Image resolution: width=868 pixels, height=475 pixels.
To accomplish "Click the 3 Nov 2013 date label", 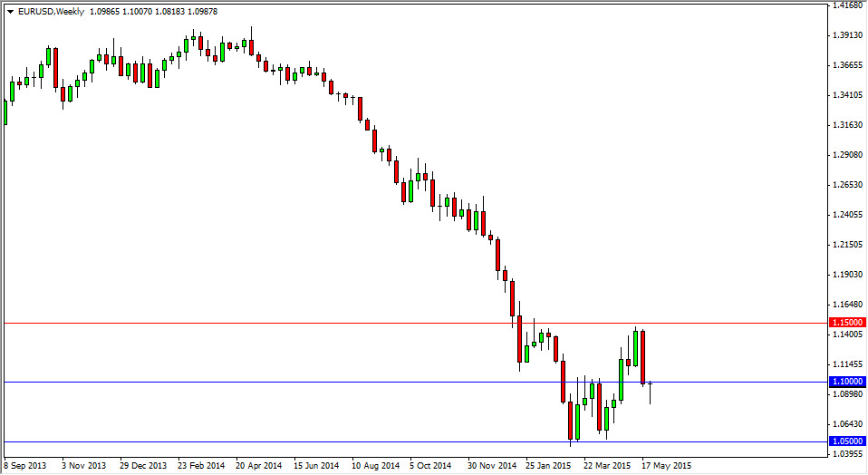I will pos(83,466).
